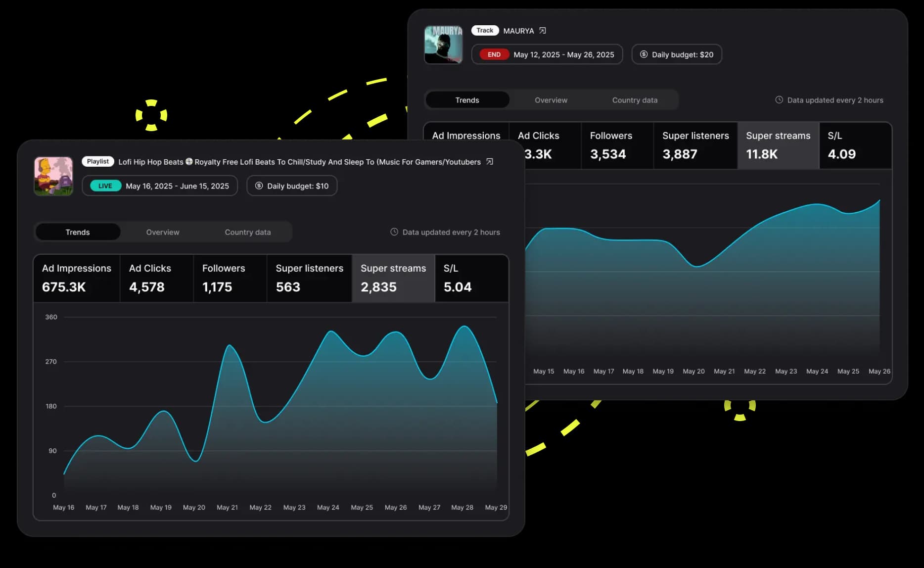The height and width of the screenshot is (568, 924).
Task: Open the external link icon next to MAURYA
Action: (x=542, y=30)
